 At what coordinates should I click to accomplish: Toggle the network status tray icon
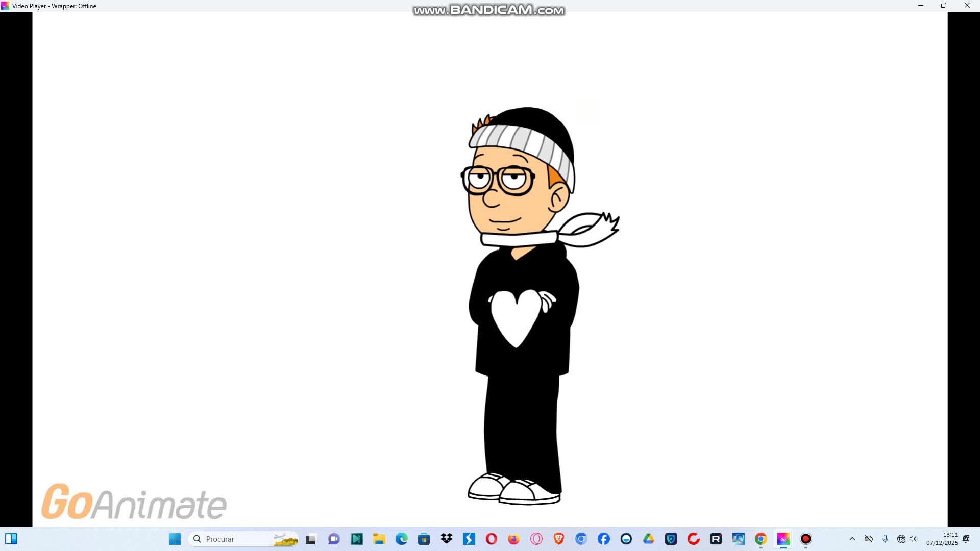[x=901, y=539]
